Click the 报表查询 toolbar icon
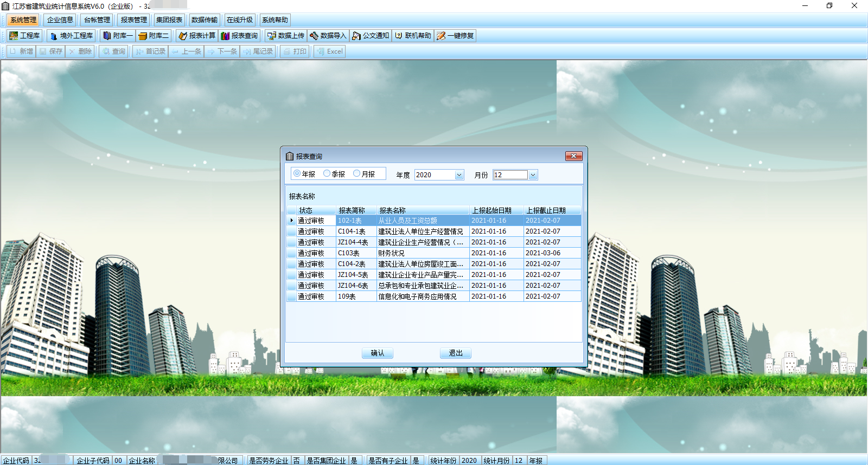Viewport: 868px width, 465px height. pyautogui.click(x=239, y=36)
